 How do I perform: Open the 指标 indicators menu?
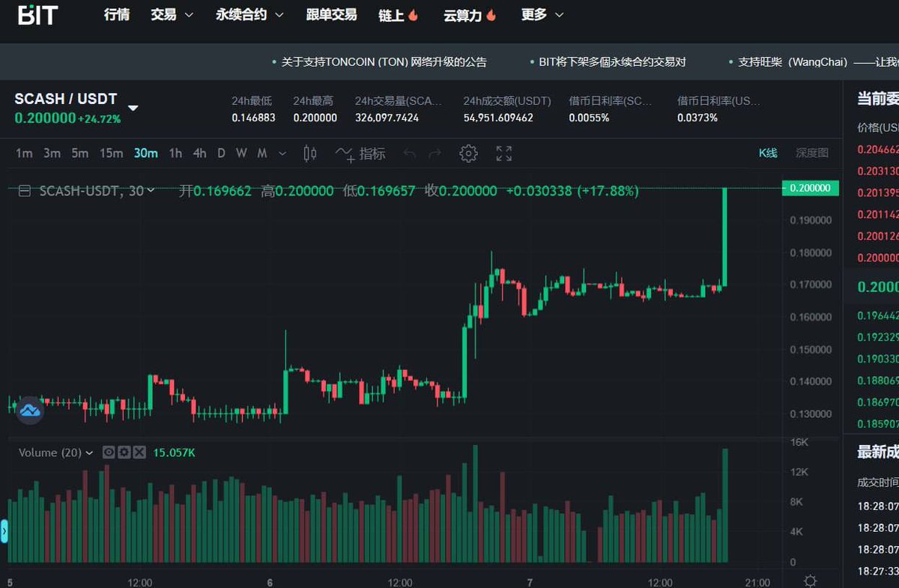[360, 154]
